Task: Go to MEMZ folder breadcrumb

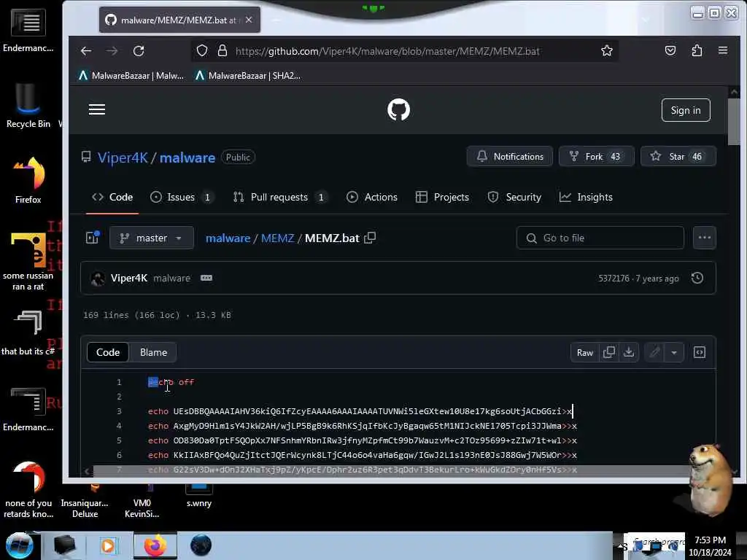Action: (x=278, y=238)
